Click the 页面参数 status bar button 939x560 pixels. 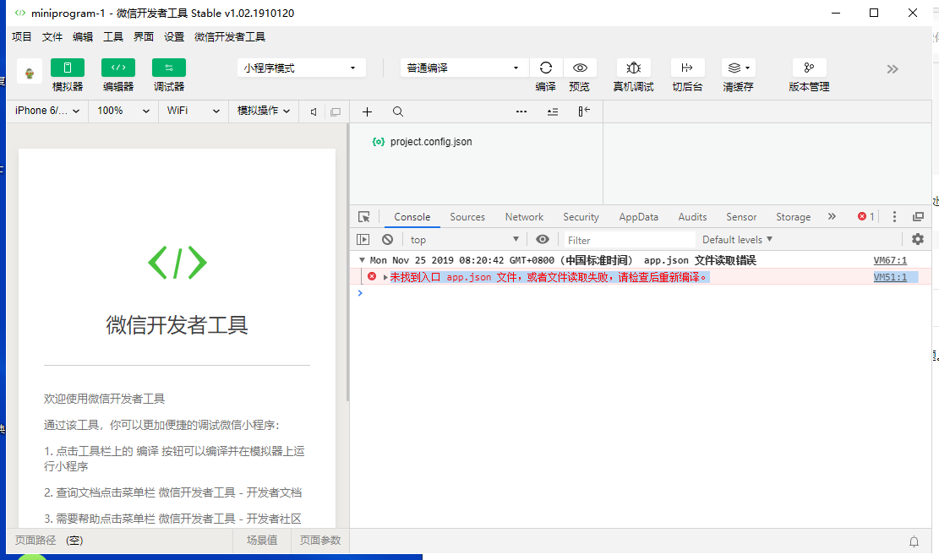tap(320, 541)
